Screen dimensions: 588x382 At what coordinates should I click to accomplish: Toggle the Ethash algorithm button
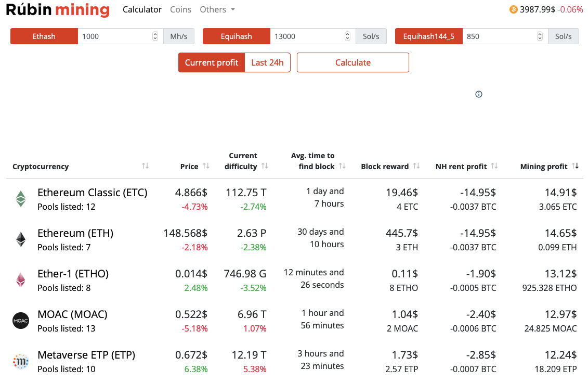point(44,36)
